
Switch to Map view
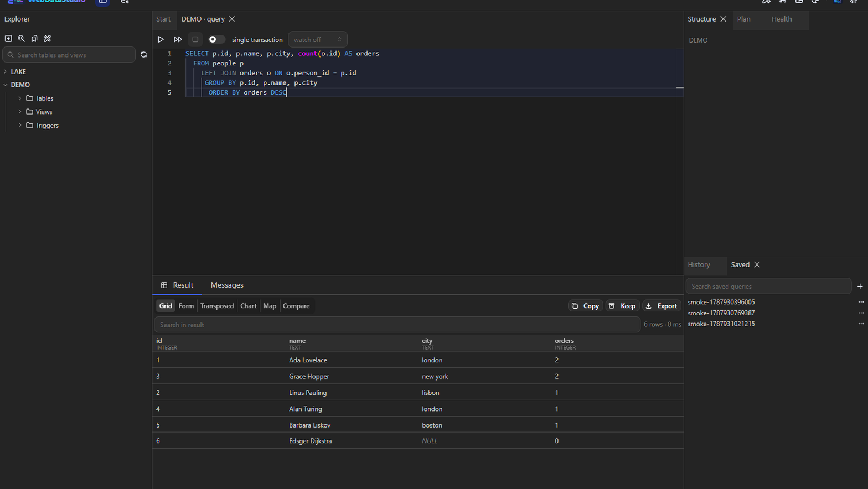[x=270, y=306]
